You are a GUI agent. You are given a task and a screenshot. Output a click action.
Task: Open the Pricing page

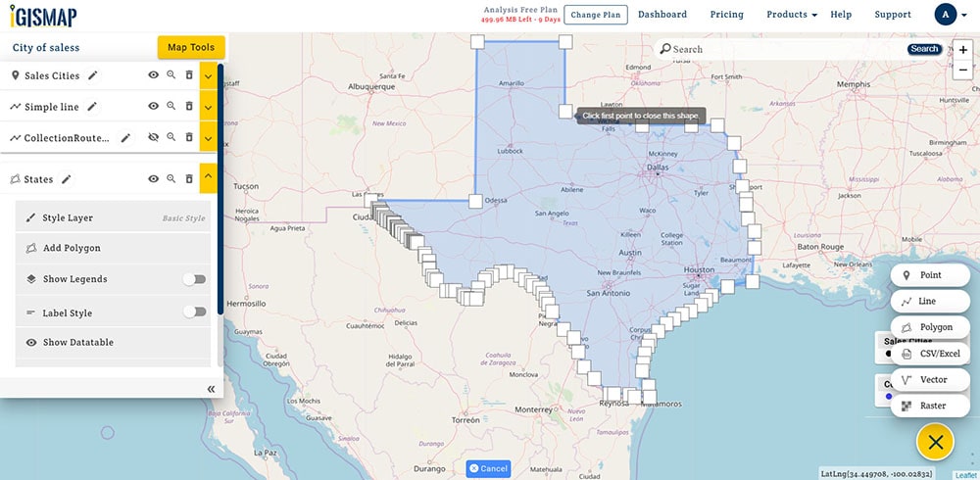(x=727, y=15)
